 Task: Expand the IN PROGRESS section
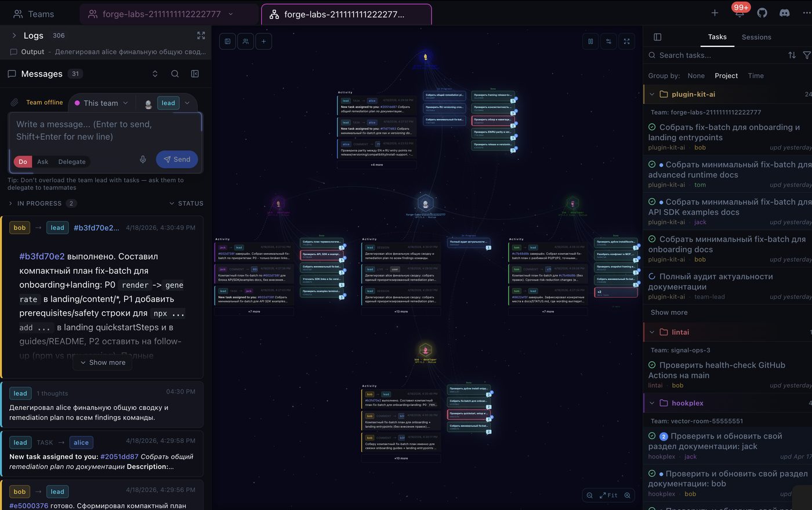point(43,203)
